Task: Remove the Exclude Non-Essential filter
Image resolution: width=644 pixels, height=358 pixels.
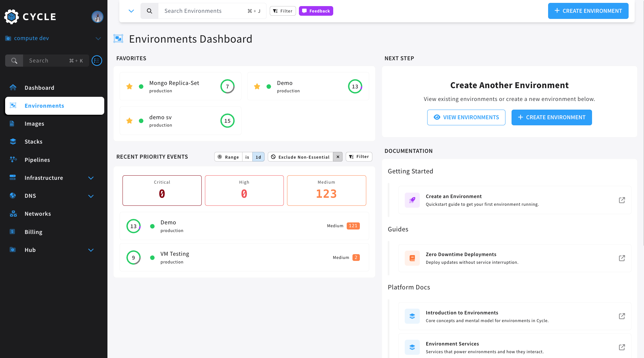Action: [x=338, y=157]
